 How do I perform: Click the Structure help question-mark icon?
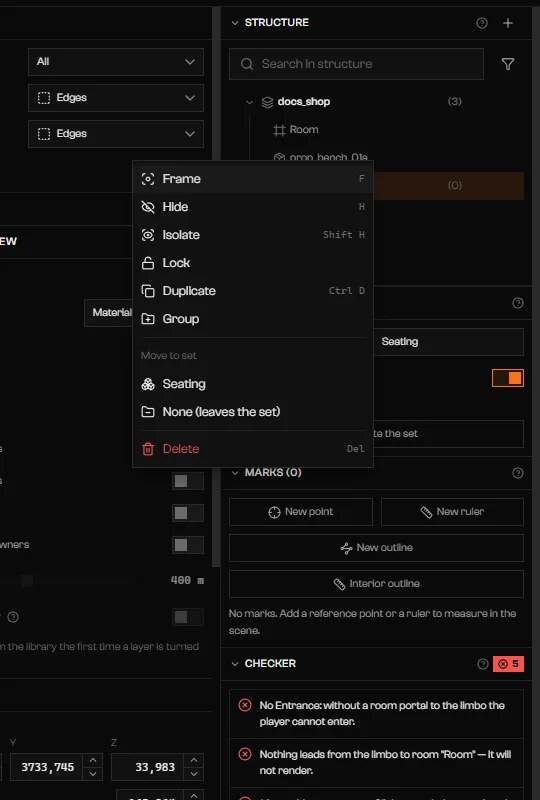pyautogui.click(x=481, y=23)
